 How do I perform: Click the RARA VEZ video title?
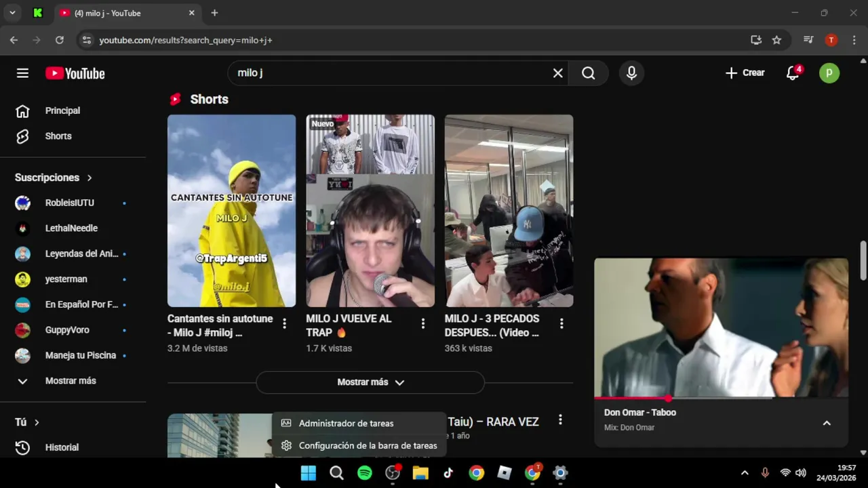click(x=493, y=422)
